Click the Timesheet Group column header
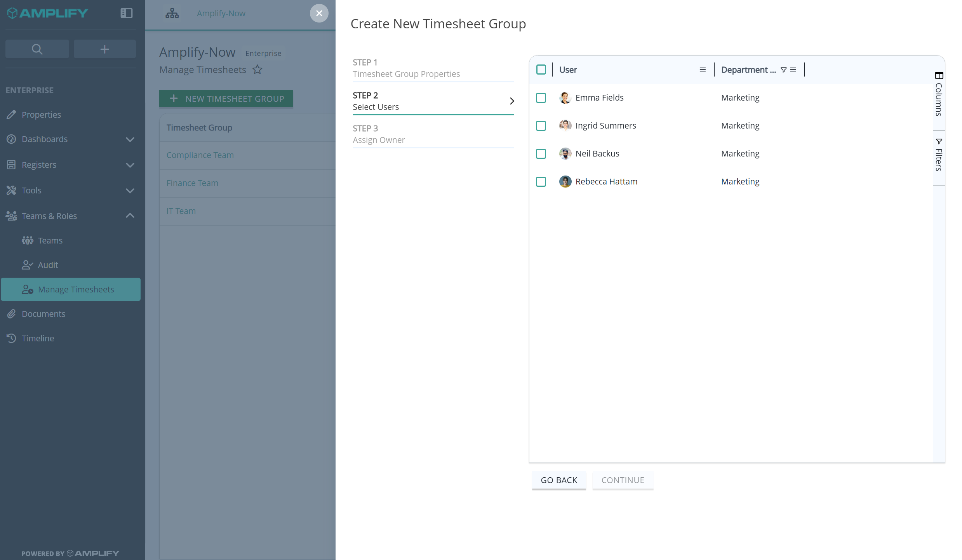 point(199,127)
